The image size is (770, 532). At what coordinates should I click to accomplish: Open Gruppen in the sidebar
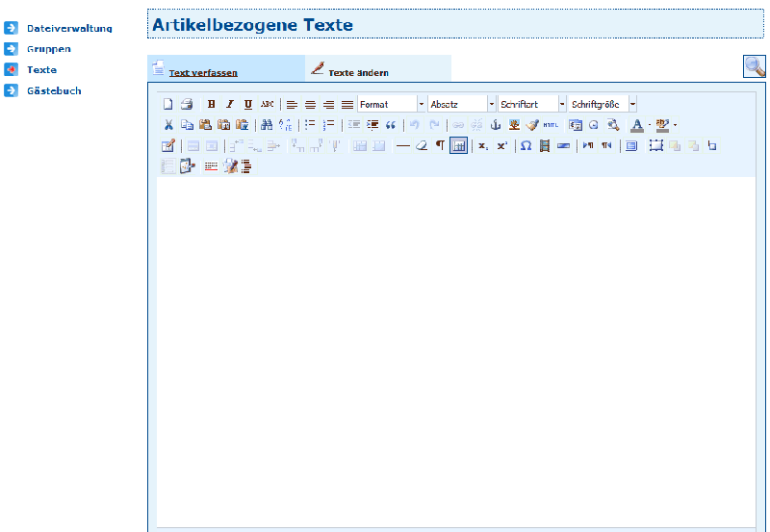tap(49, 49)
